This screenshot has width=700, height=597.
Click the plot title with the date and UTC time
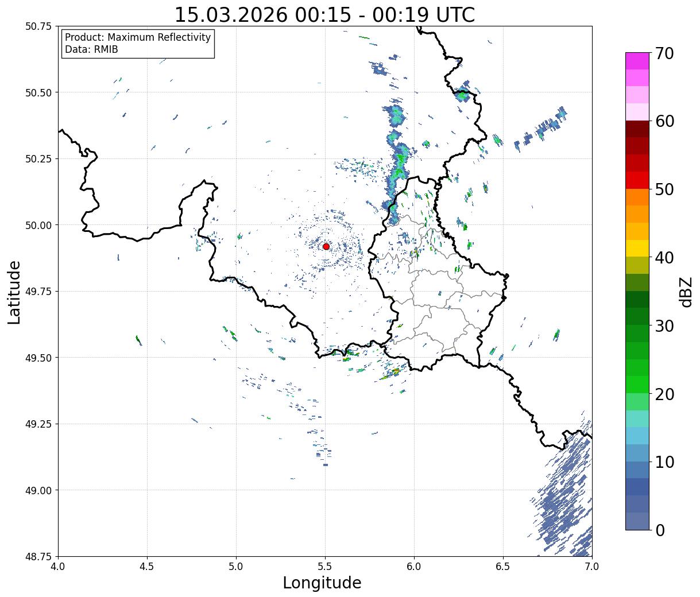coord(325,15)
